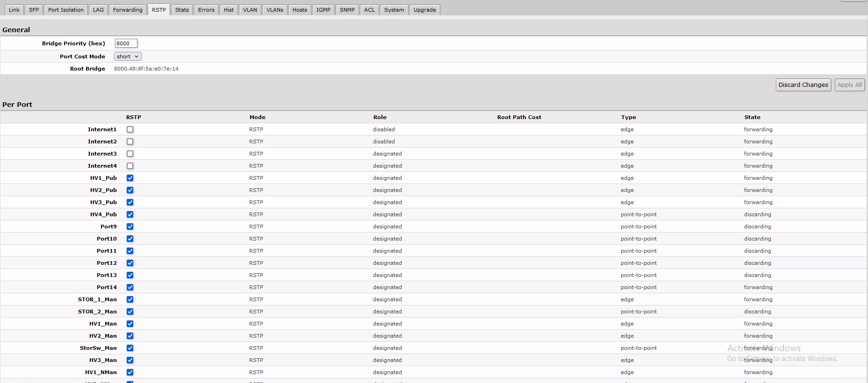The image size is (868, 383).
Task: Go to the LAG tab
Action: point(98,10)
